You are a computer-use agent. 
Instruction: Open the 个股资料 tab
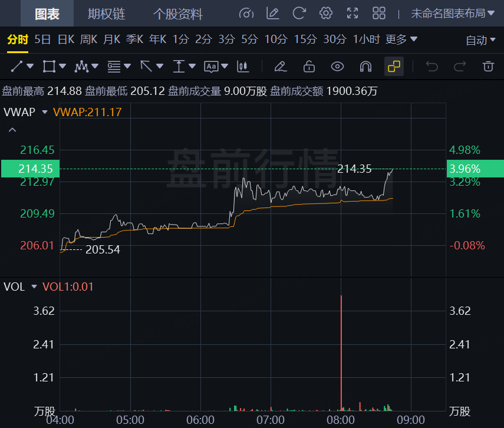pyautogui.click(x=178, y=14)
